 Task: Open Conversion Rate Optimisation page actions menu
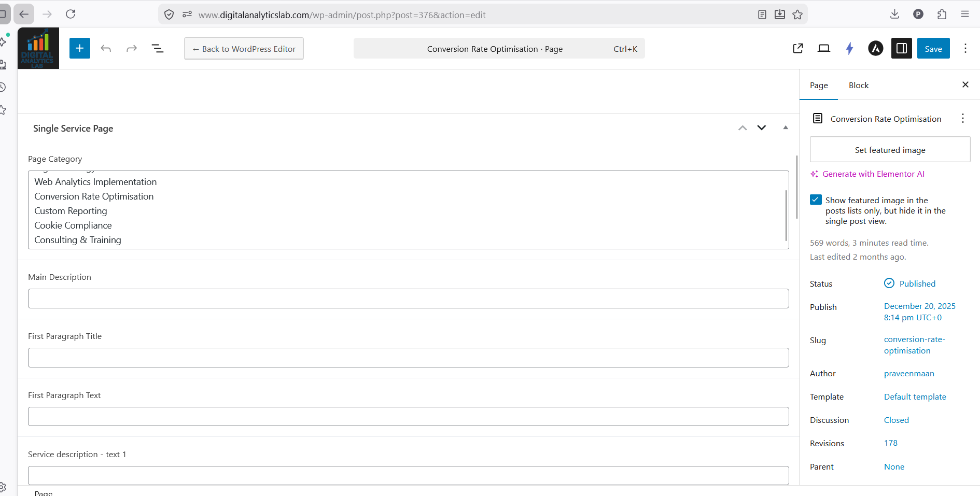(962, 119)
